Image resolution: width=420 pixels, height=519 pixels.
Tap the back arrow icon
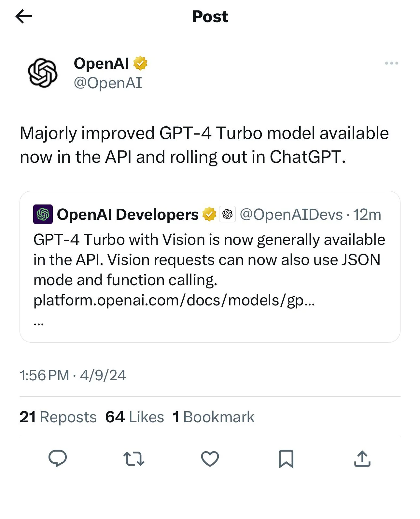point(24,16)
